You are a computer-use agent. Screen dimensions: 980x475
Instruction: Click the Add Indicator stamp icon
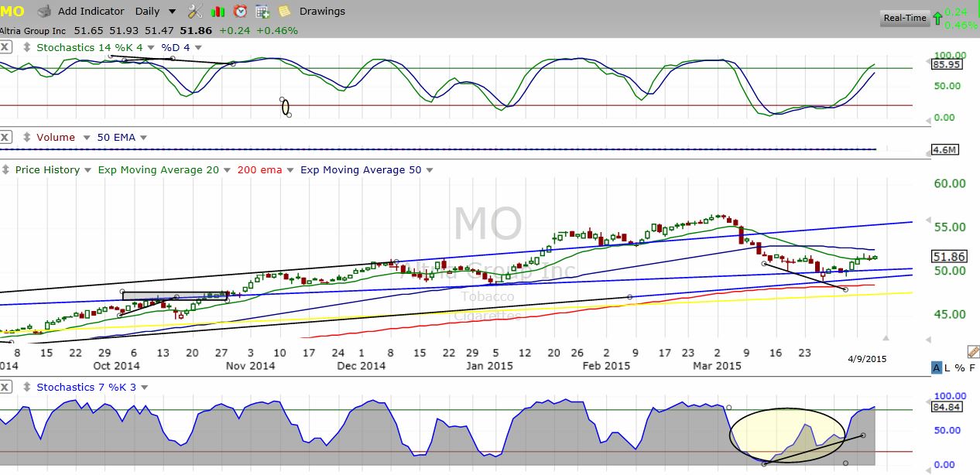tap(45, 12)
